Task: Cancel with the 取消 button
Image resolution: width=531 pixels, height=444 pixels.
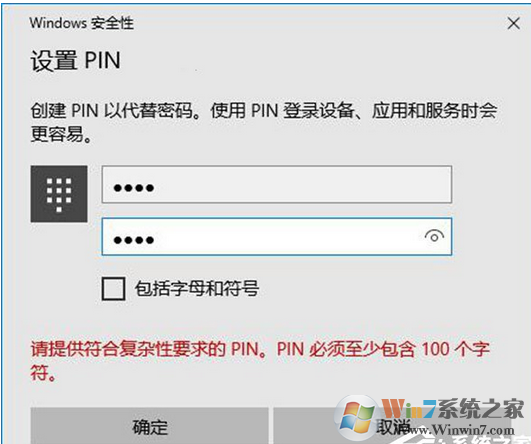Action: (x=392, y=426)
